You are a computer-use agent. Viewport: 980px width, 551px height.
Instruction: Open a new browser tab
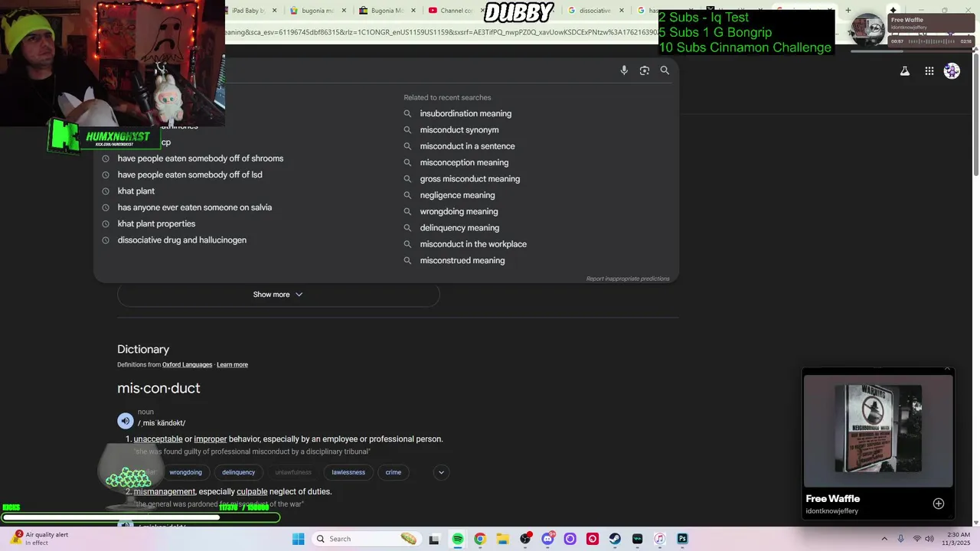(x=848, y=11)
